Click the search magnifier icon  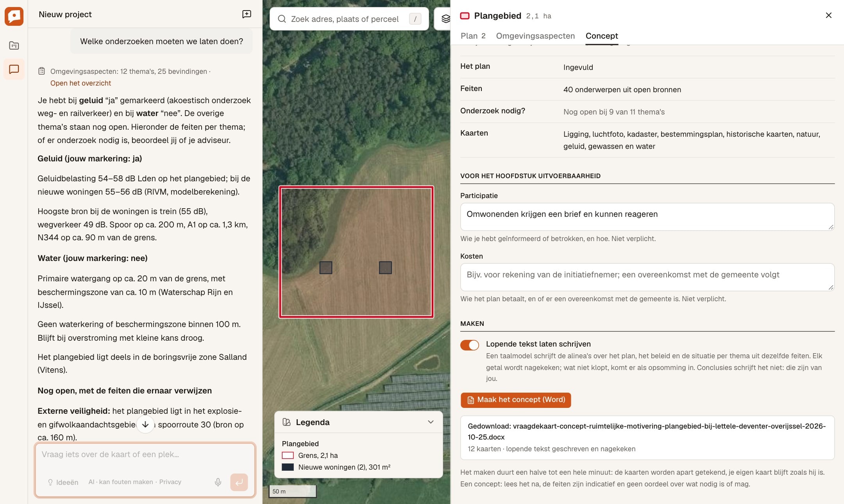(x=282, y=19)
